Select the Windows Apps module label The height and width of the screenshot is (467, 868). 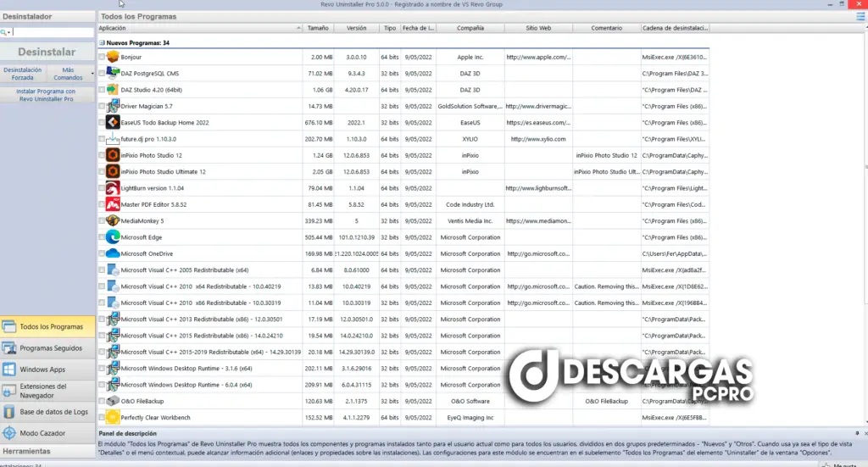coord(42,369)
